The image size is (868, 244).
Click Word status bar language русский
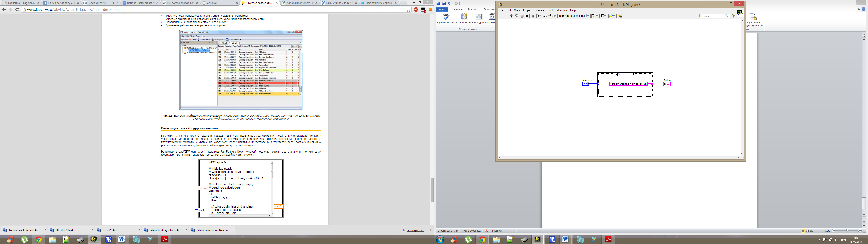(497, 230)
